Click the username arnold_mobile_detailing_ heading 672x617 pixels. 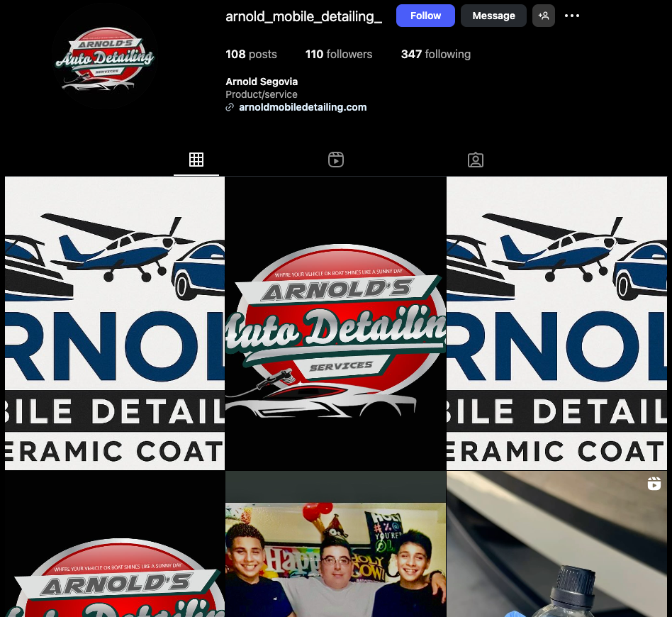click(303, 16)
